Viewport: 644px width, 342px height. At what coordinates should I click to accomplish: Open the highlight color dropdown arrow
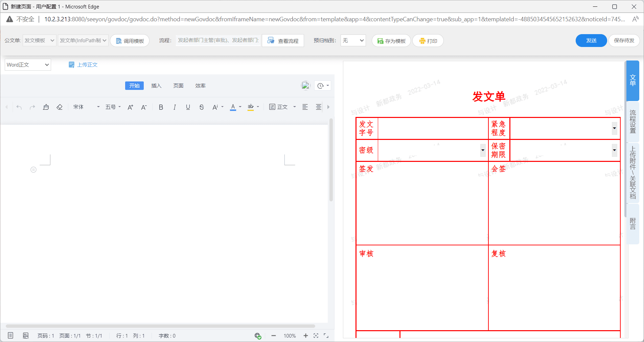point(258,107)
